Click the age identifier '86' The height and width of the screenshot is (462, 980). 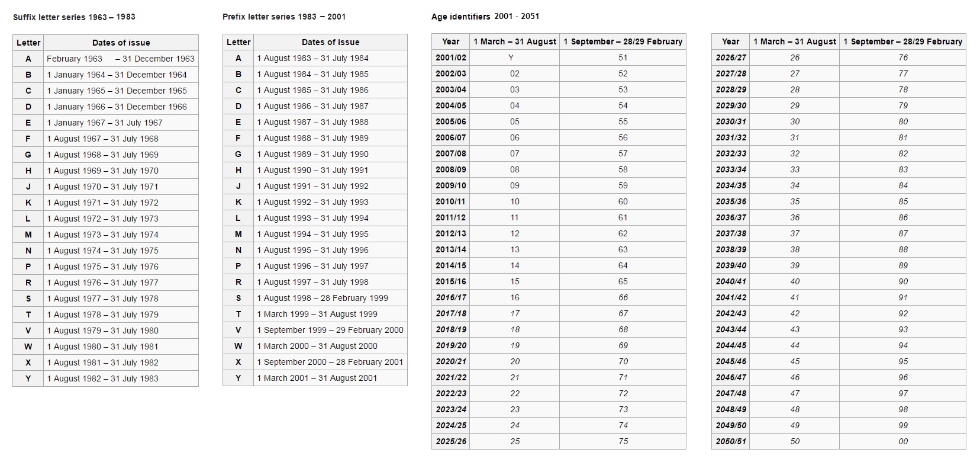tap(903, 217)
